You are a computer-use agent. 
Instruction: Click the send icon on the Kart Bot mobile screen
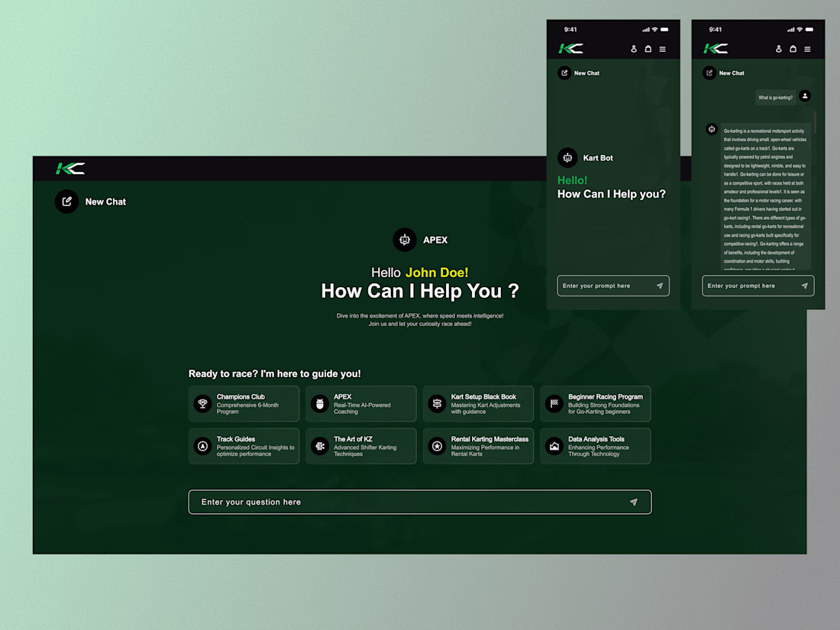pyautogui.click(x=660, y=286)
